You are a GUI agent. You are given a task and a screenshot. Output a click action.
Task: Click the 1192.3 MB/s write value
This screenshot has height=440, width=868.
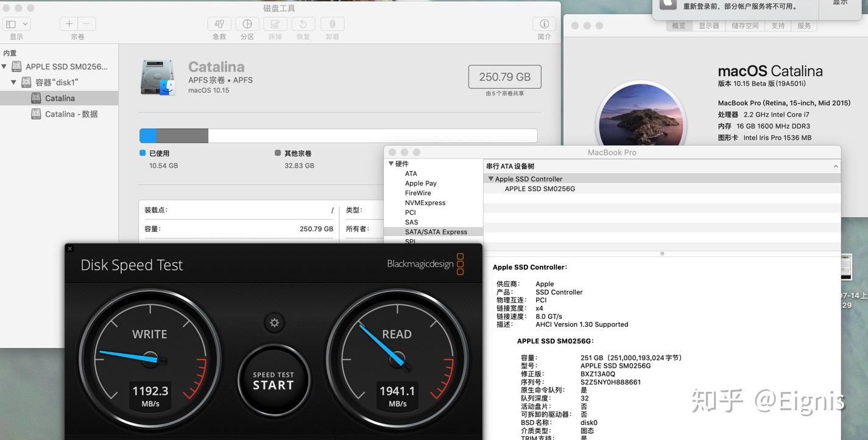click(x=150, y=396)
